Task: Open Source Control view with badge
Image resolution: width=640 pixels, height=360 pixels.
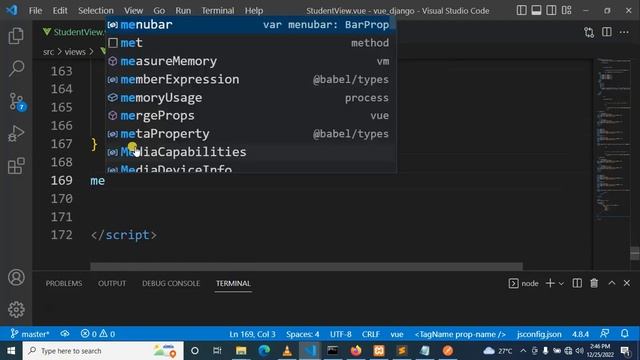Action: click(x=17, y=102)
